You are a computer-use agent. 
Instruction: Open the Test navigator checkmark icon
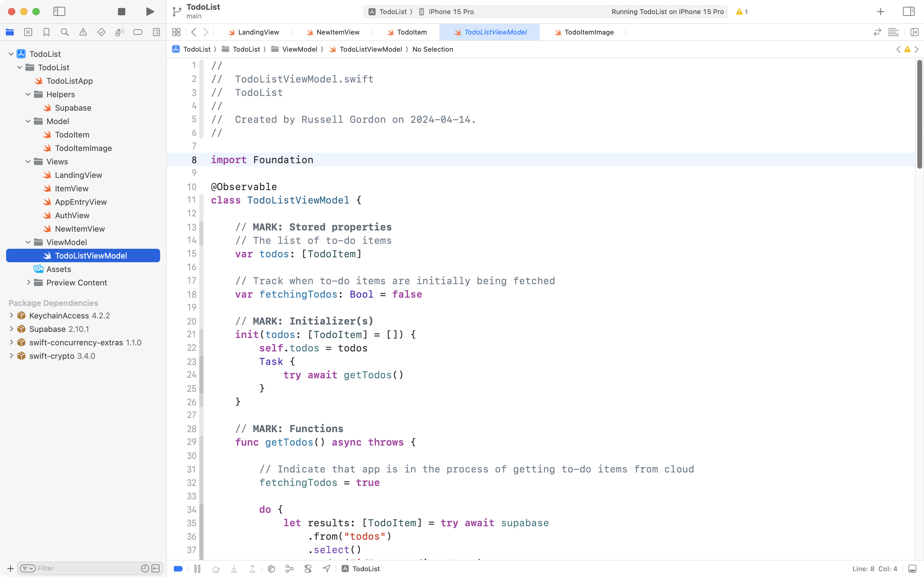pyautogui.click(x=101, y=32)
